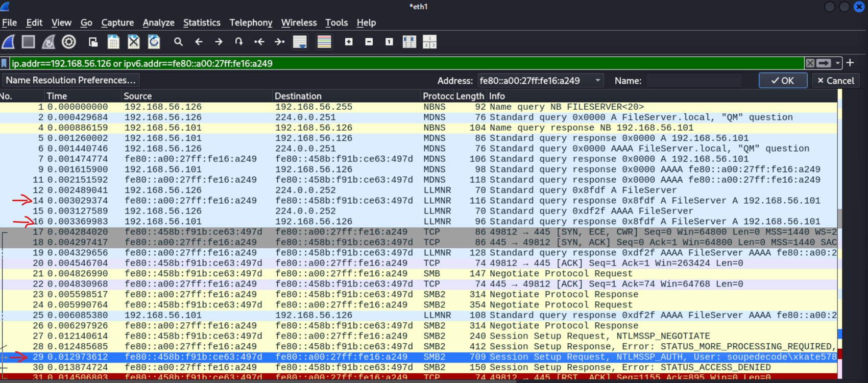Click the display filter text field
This screenshot has width=868, height=383.
pyautogui.click(x=406, y=63)
